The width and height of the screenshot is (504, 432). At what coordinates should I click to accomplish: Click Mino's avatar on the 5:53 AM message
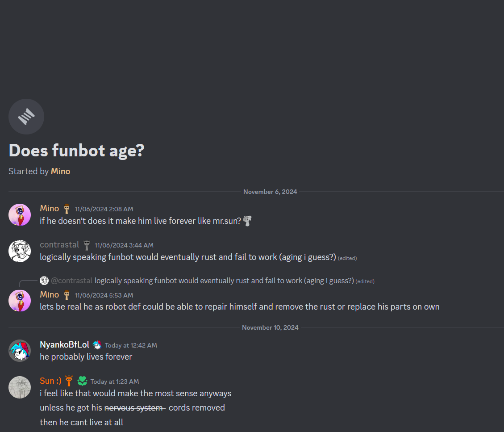click(20, 301)
